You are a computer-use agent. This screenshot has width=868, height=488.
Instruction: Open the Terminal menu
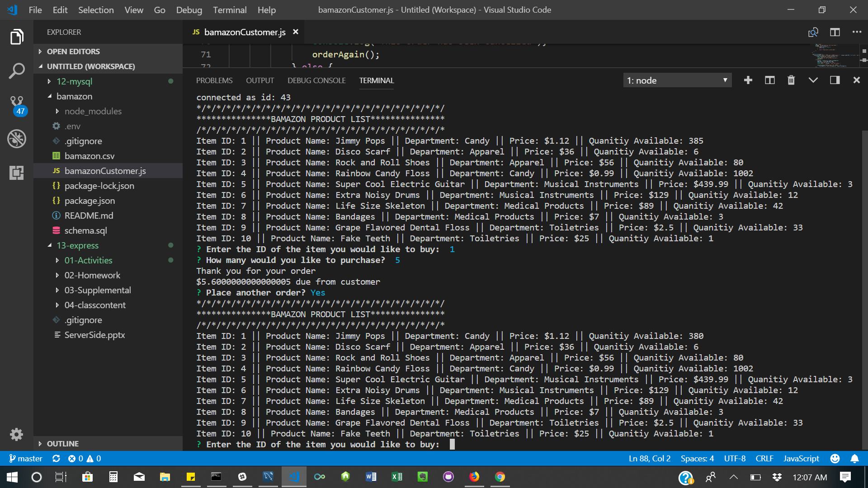point(230,10)
